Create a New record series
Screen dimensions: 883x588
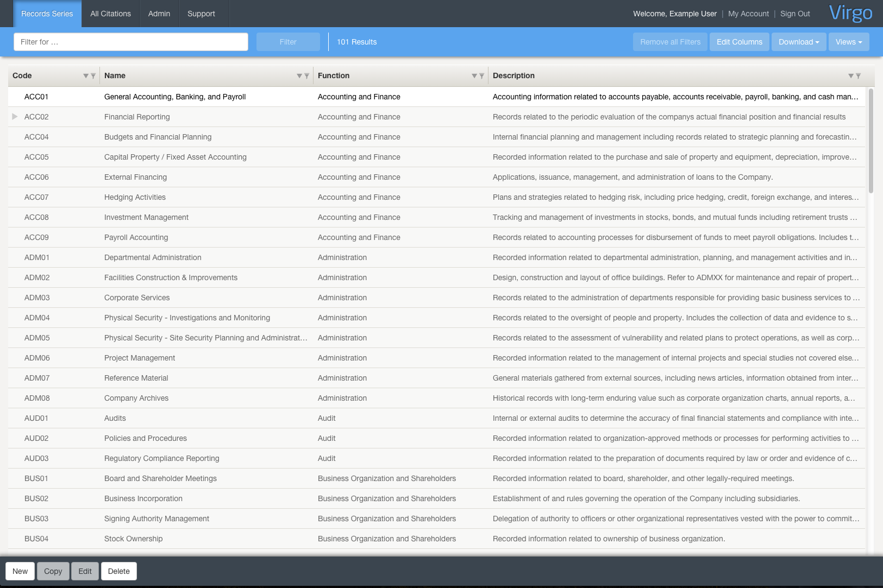click(20, 571)
